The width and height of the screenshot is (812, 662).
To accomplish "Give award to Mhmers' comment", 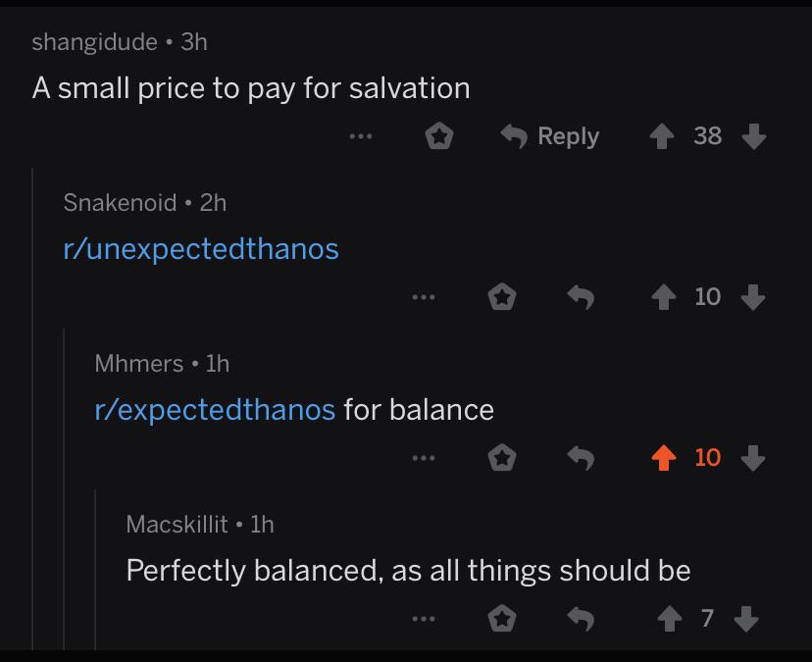I will point(502,457).
